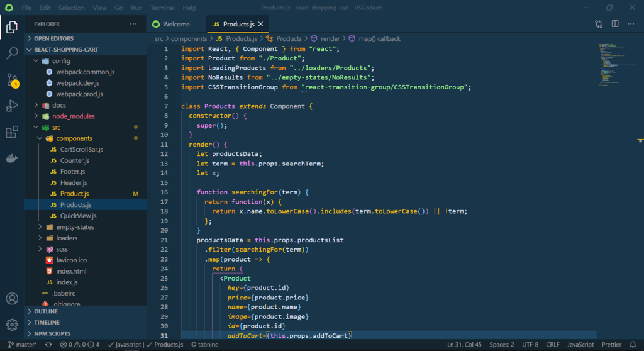This screenshot has height=351, width=644.
Task: Click the master branch in status bar
Action: point(23,345)
